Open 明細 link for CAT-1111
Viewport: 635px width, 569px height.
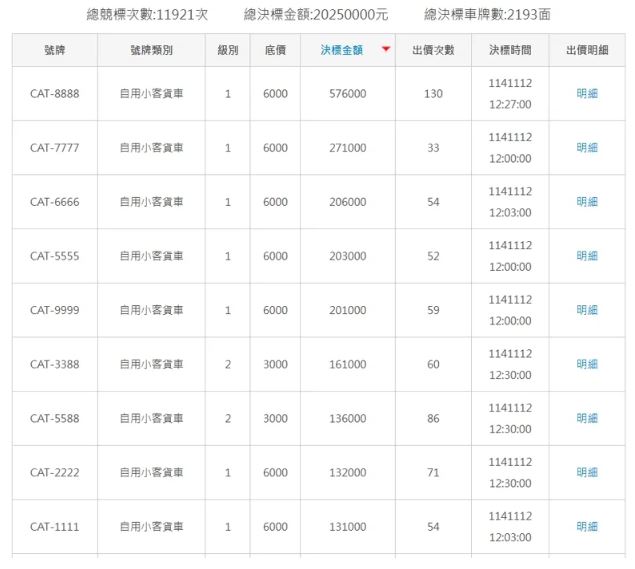[587, 526]
